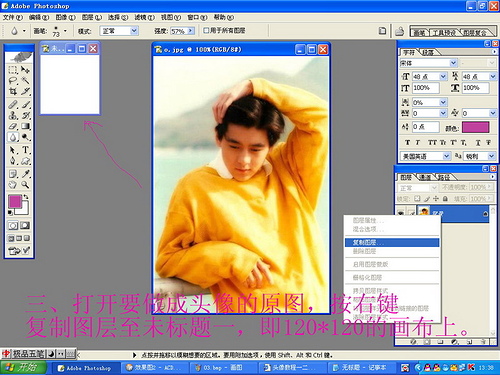500x375 pixels.
Task: Select Full Screen Mode with menu bar
Action: point(19,238)
